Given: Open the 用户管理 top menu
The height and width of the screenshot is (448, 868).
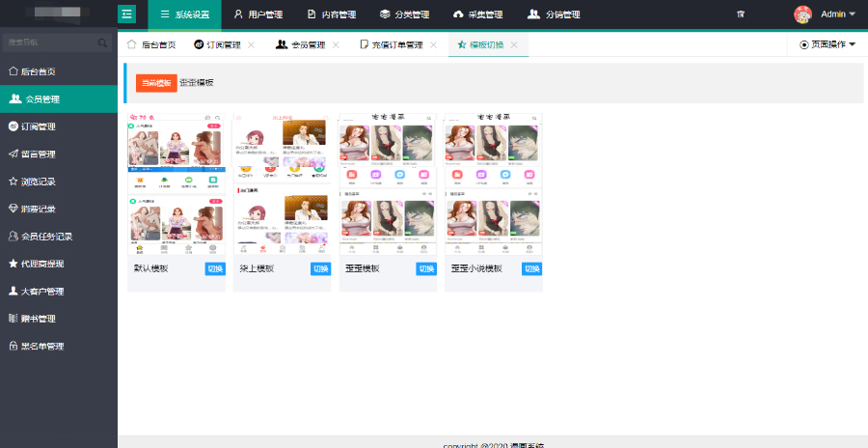Looking at the screenshot, I should (x=258, y=14).
